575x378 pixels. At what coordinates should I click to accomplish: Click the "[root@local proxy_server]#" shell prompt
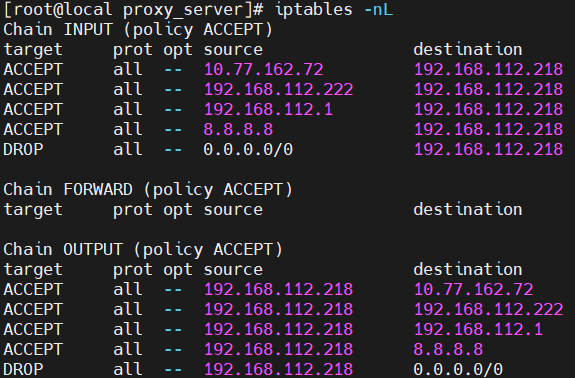pos(133,10)
